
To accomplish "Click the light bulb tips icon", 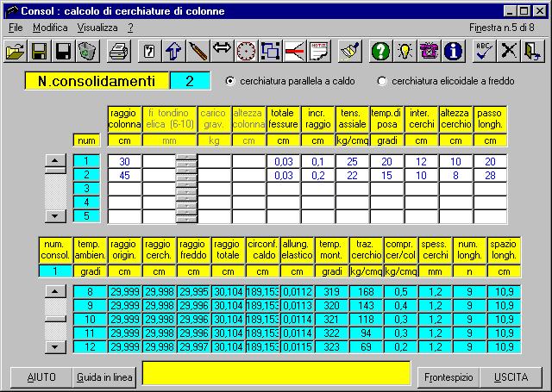I will pyautogui.click(x=405, y=52).
